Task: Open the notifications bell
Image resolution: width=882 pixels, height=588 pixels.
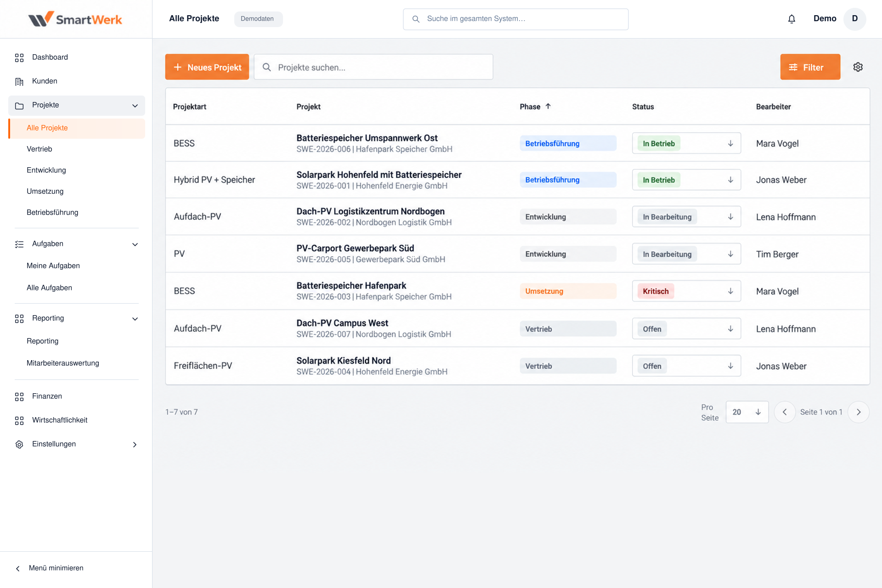Action: tap(792, 19)
